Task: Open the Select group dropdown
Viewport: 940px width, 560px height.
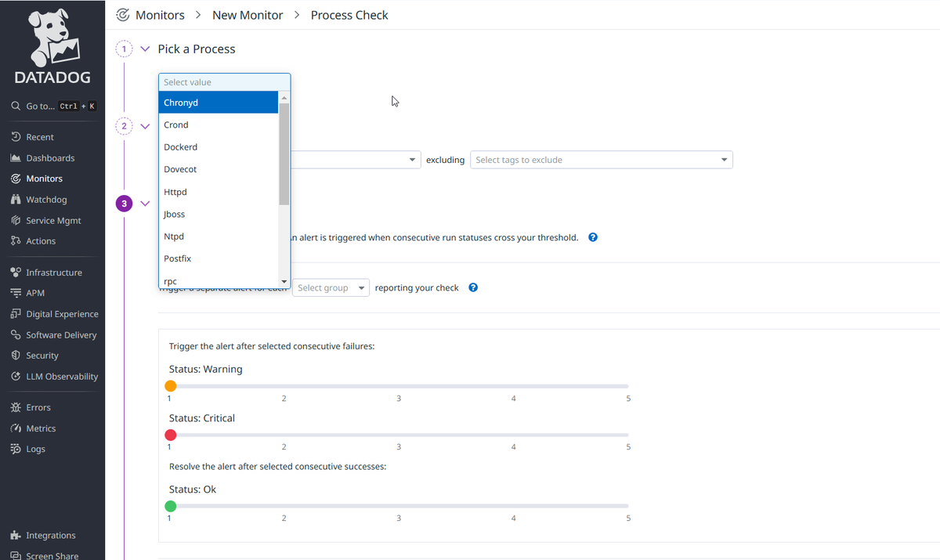Action: 331,287
